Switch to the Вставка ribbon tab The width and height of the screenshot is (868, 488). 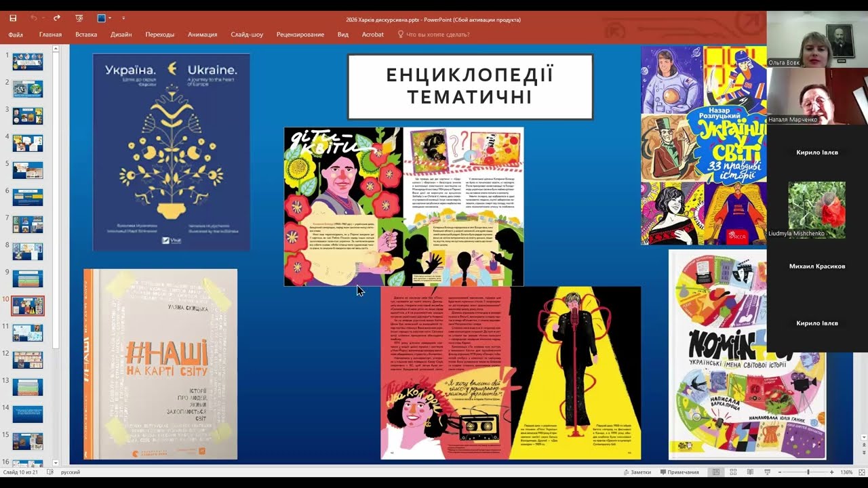[x=86, y=35]
